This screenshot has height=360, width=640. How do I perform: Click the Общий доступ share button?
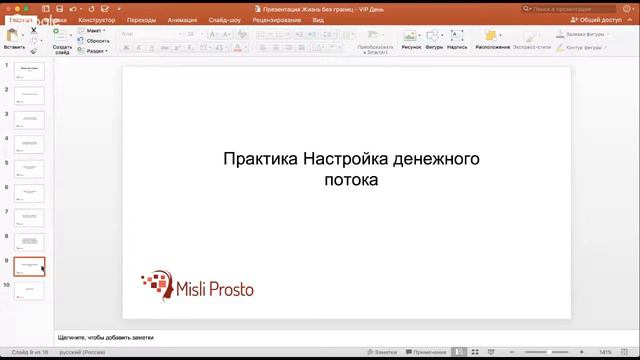tap(596, 20)
